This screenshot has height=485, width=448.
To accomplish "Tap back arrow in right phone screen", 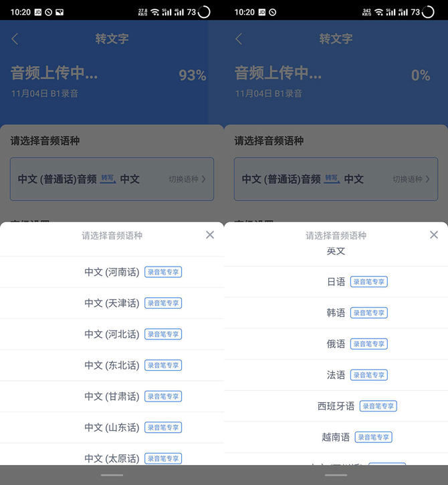I will [239, 39].
